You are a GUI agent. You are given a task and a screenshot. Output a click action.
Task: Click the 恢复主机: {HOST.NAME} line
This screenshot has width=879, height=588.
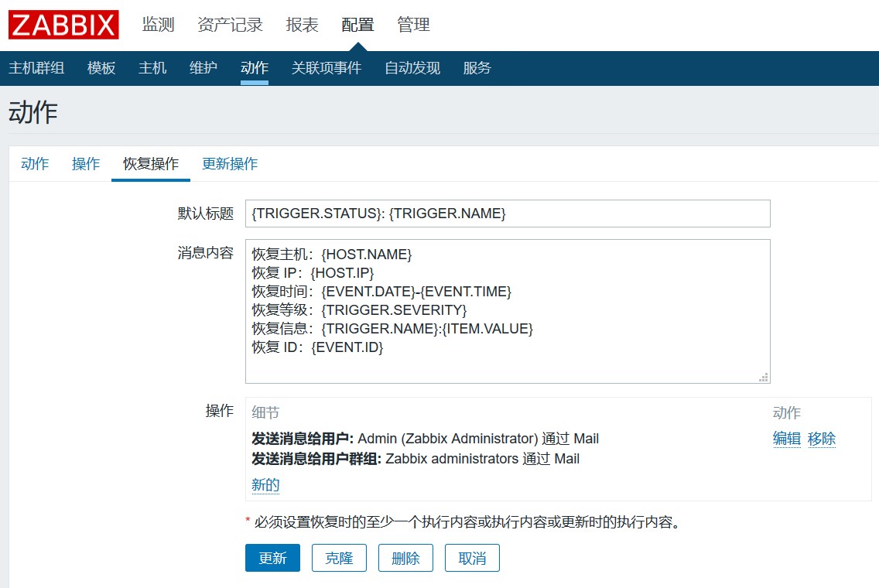click(x=332, y=255)
